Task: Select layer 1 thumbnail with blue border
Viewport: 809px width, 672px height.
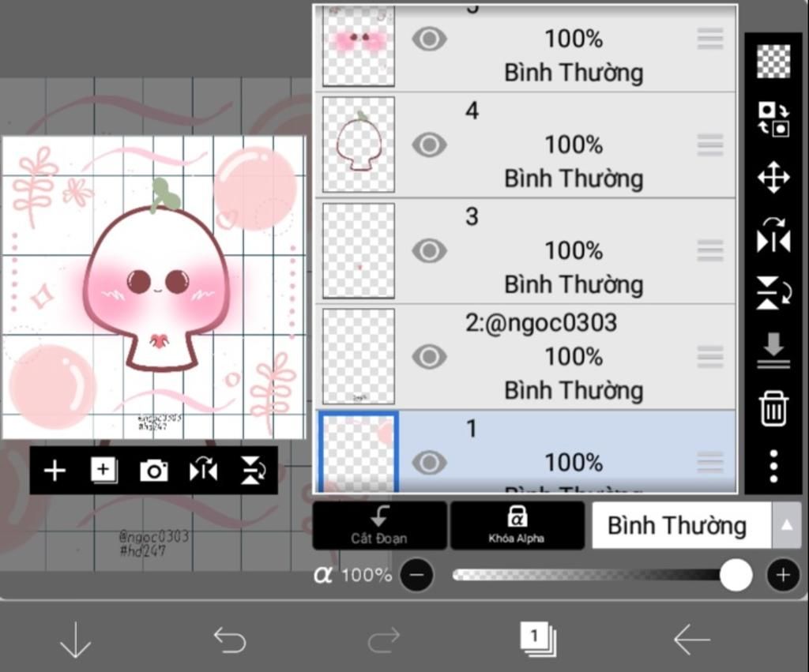Action: point(359,452)
